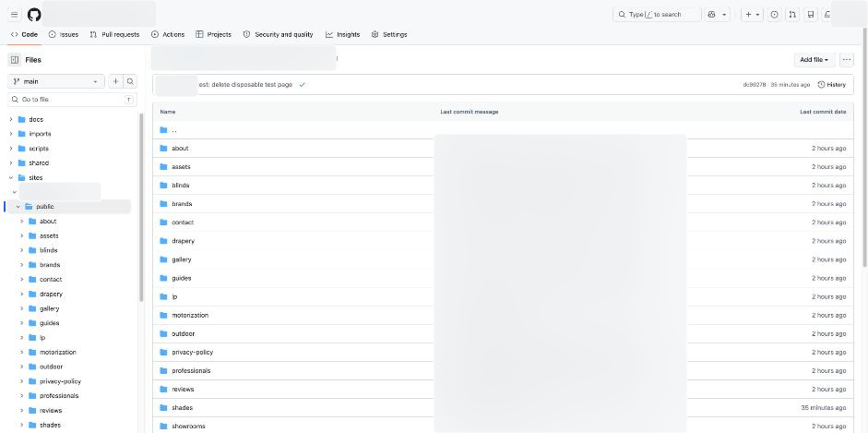Open the Insights tab
The image size is (868, 433).
(x=342, y=34)
